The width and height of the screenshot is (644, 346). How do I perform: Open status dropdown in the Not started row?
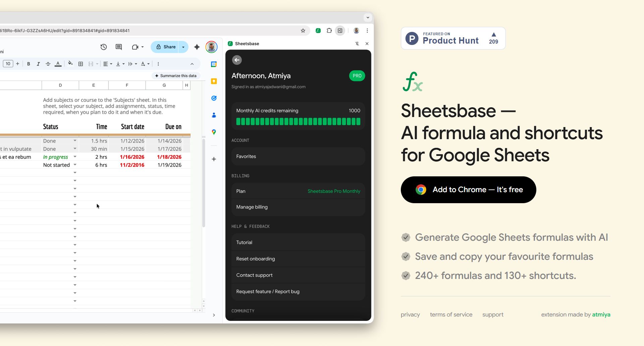pos(75,165)
